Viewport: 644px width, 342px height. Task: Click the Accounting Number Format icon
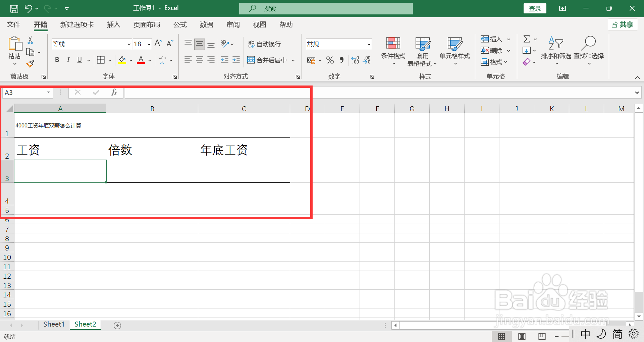[x=311, y=60]
